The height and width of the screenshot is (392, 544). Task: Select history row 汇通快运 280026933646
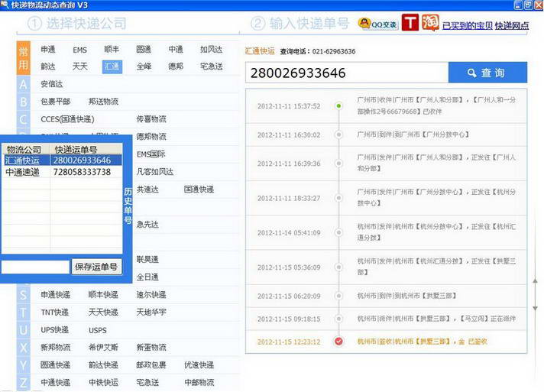pyautogui.click(x=63, y=160)
